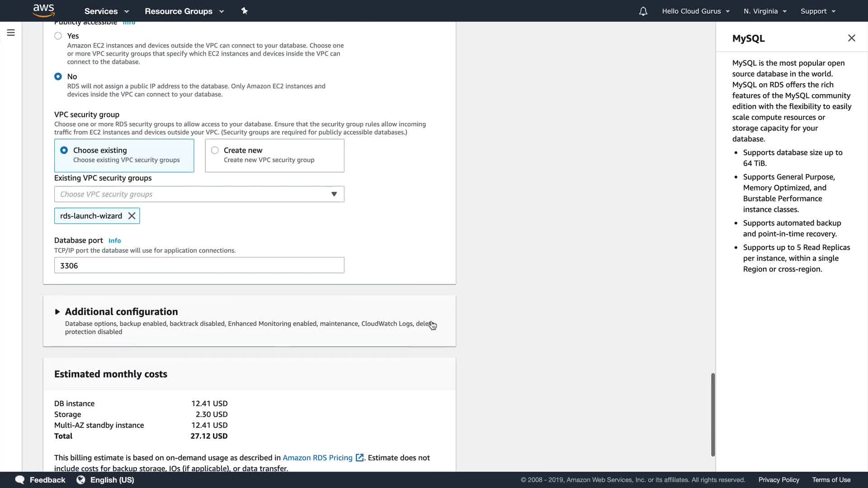Choose the Create new security group option
The image size is (868, 488).
pos(215,150)
